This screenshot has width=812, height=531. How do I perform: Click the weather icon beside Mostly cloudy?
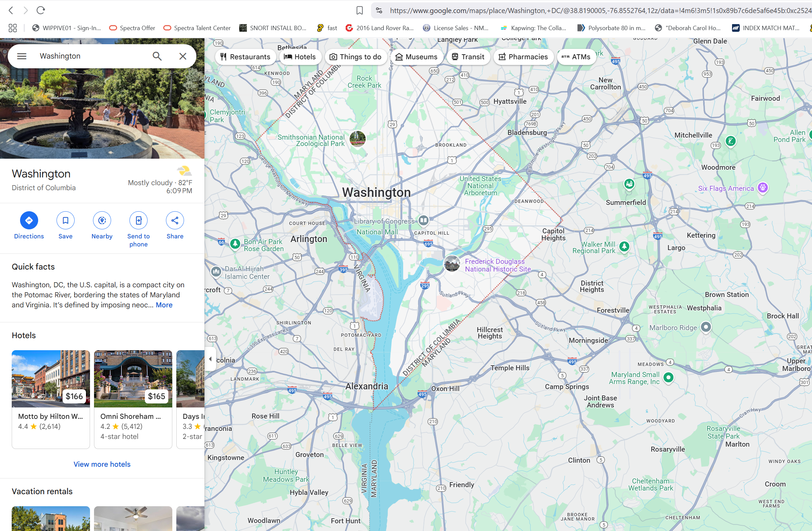(184, 170)
